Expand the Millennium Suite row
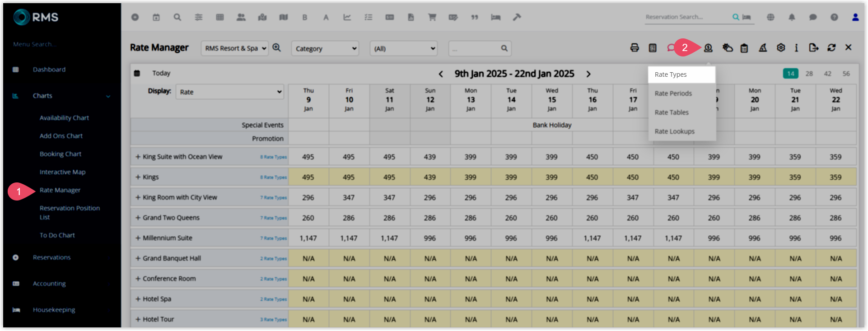This screenshot has width=868, height=331. [x=138, y=238]
